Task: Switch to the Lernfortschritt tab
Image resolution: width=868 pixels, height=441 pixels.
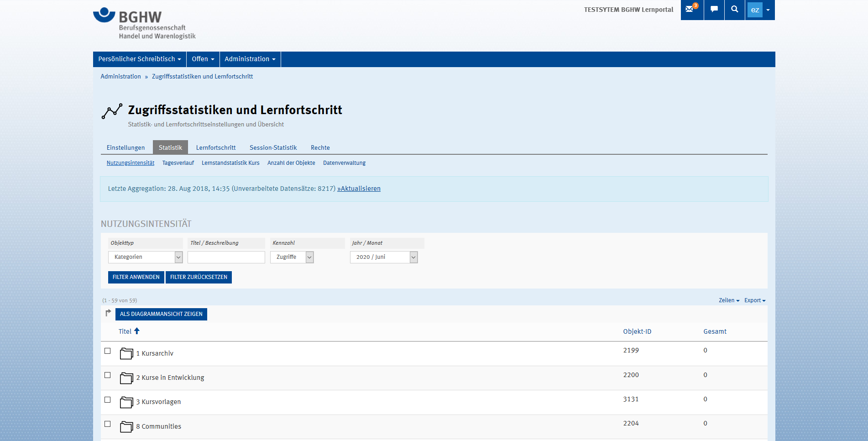Action: click(x=216, y=147)
